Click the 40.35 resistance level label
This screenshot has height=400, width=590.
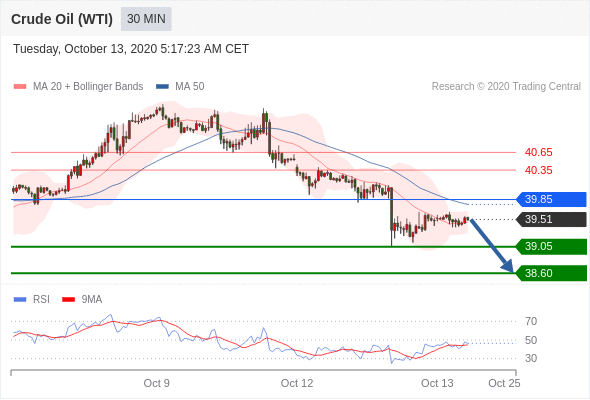coord(538,170)
